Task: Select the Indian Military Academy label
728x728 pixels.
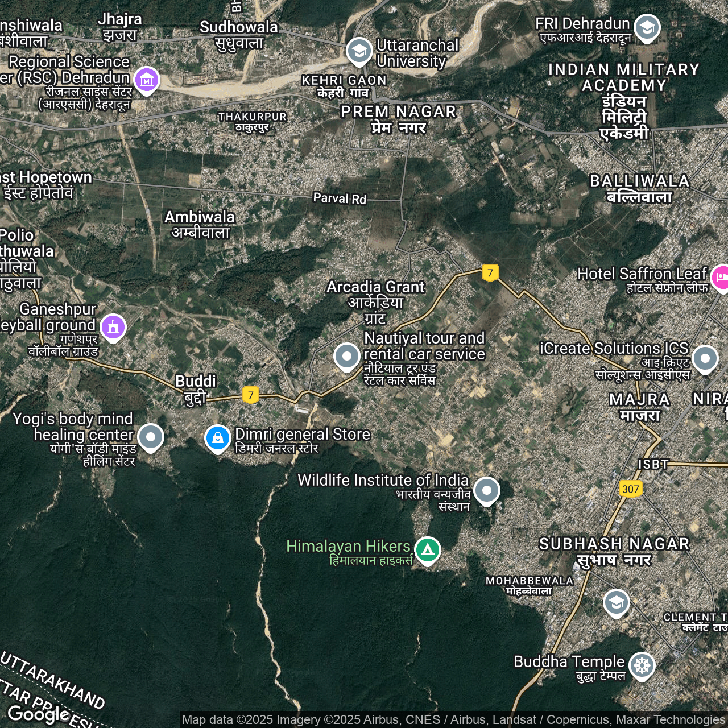Action: (x=624, y=77)
